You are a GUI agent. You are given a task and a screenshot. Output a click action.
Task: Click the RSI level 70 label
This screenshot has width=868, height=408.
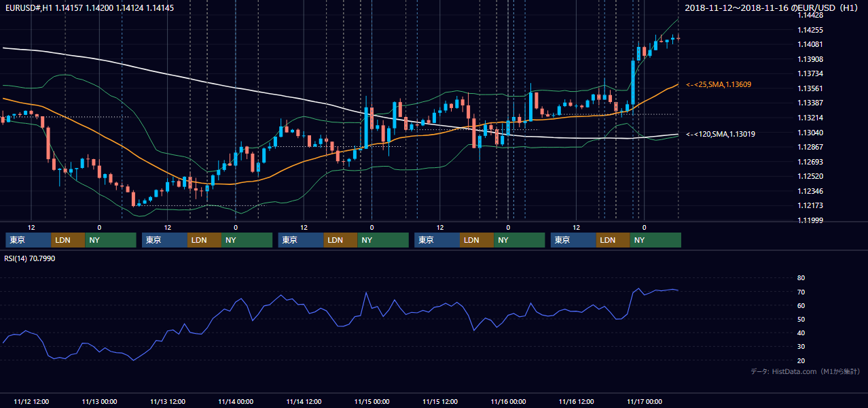click(801, 292)
